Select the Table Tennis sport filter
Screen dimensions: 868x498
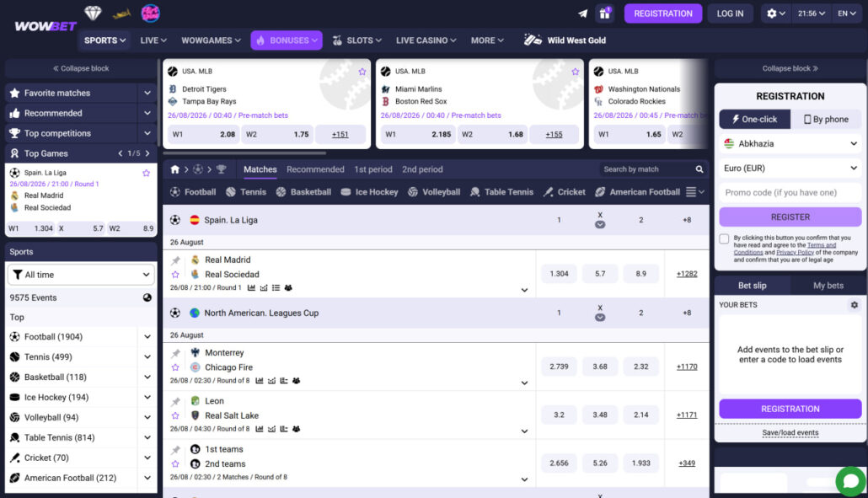click(501, 192)
